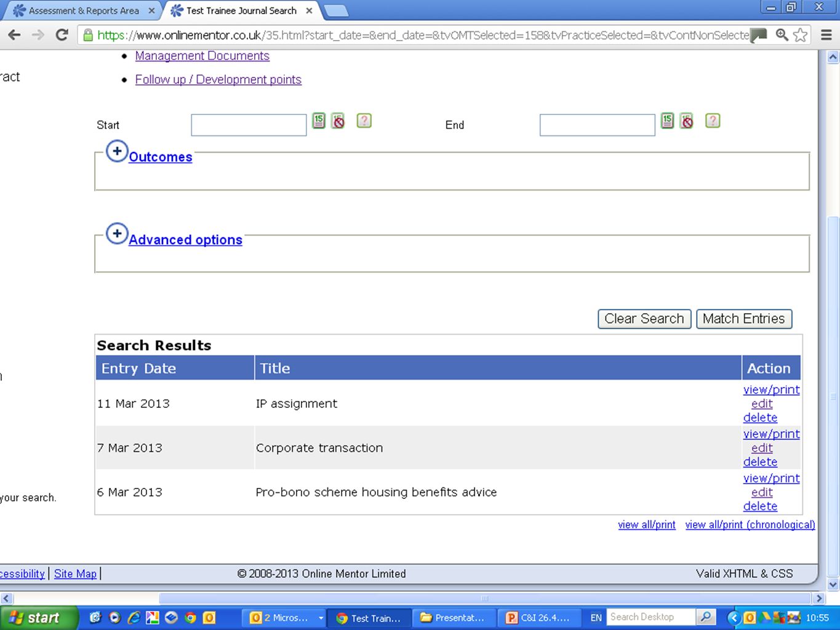840x630 pixels.
Task: Switch to C&I 26.4 PowerPoint taskbar button
Action: (x=538, y=618)
